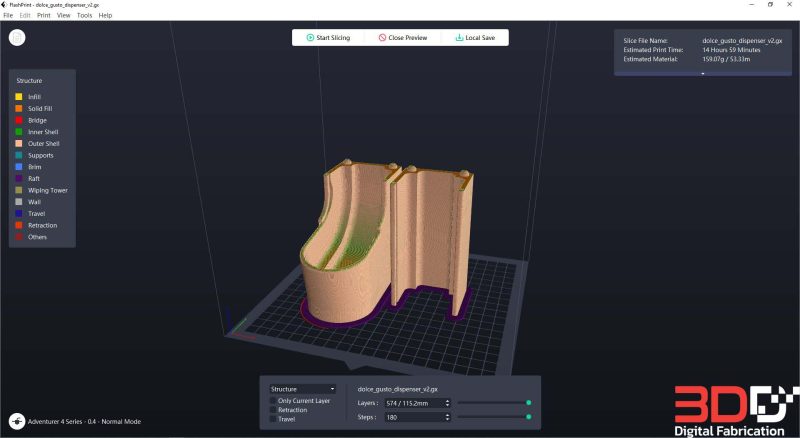Click the Steps spinner arrows
Image resolution: width=800 pixels, height=438 pixels.
coord(447,417)
